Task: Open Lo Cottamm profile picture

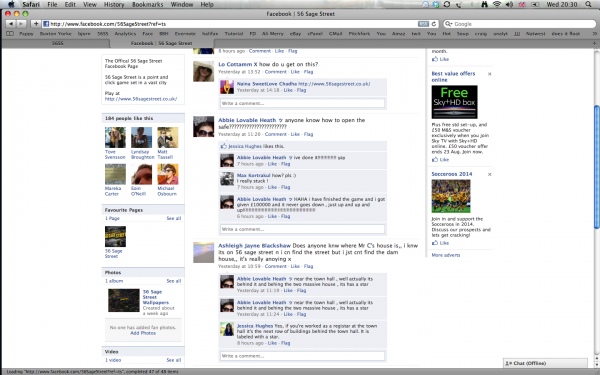Action: (x=204, y=71)
